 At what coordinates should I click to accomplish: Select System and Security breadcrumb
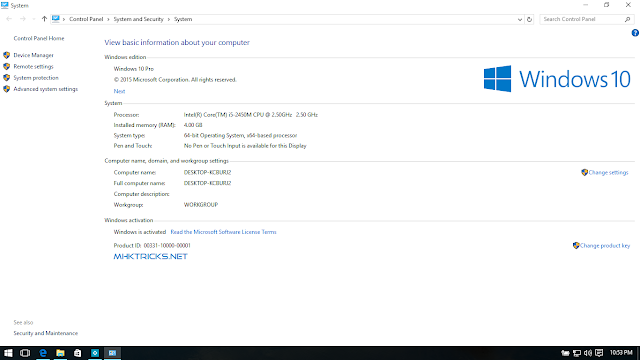pyautogui.click(x=138, y=19)
